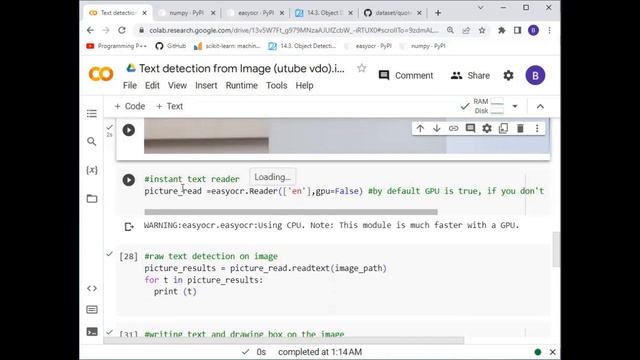The height and width of the screenshot is (360, 640).
Task: Open the browser zoom icon in address bar
Action: [450, 30]
